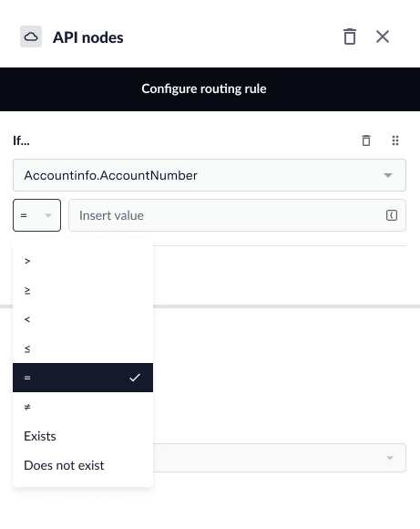Click the cloud API nodes icon

click(x=31, y=36)
